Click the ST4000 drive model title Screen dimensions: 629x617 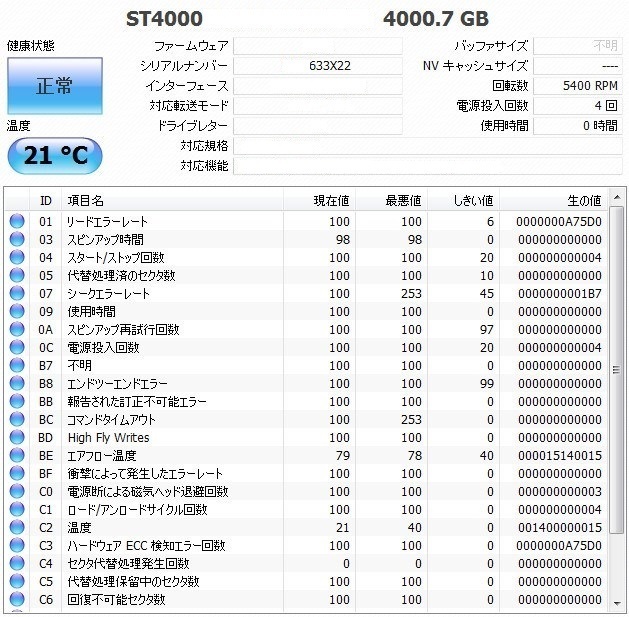(164, 19)
